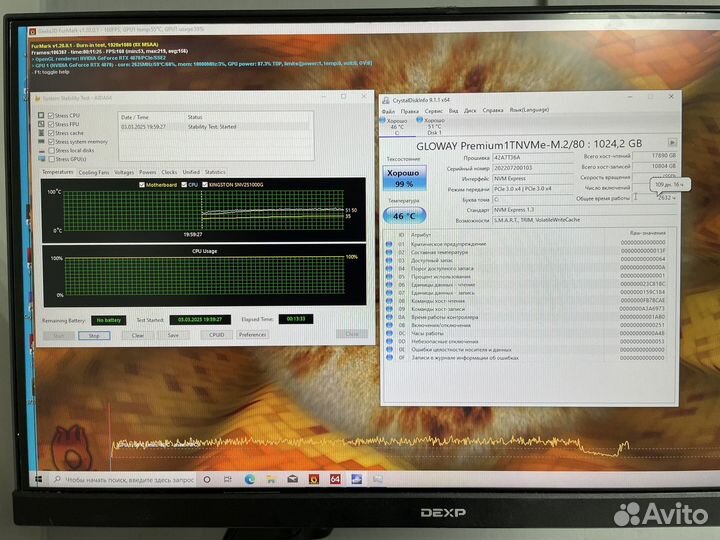
Task: Open the Unified tab
Action: (191, 172)
